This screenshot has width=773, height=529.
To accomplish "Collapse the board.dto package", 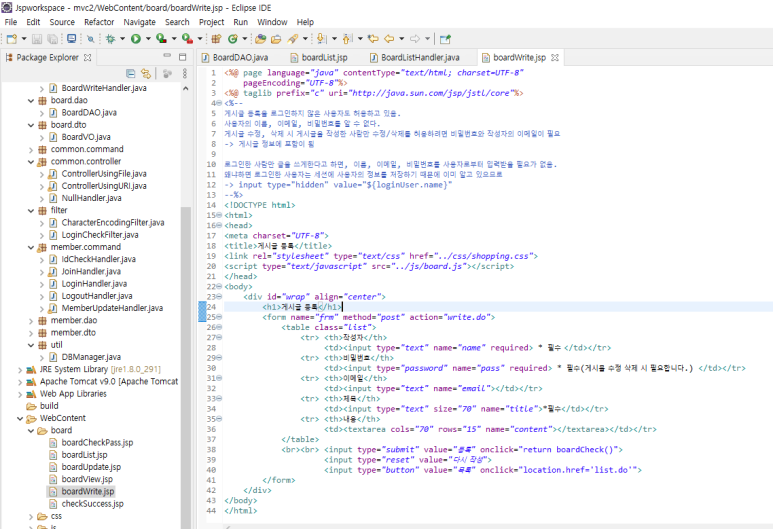I will click(x=31, y=125).
